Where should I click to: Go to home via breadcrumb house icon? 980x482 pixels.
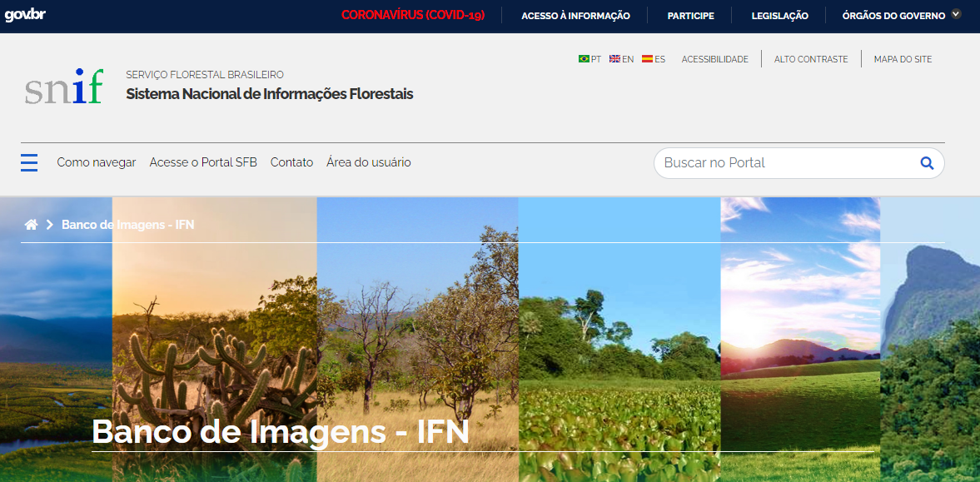pyautogui.click(x=32, y=225)
